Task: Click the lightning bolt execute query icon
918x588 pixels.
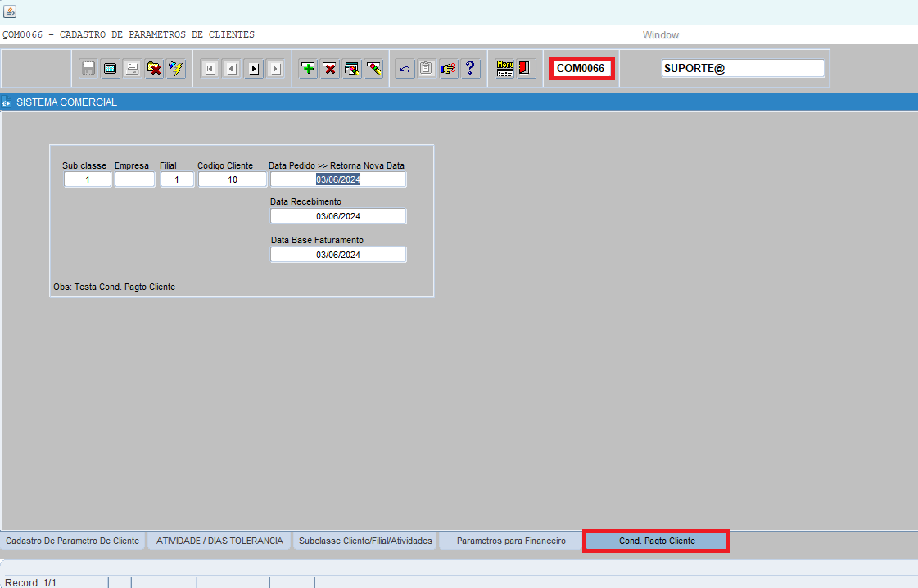Action: click(175, 69)
